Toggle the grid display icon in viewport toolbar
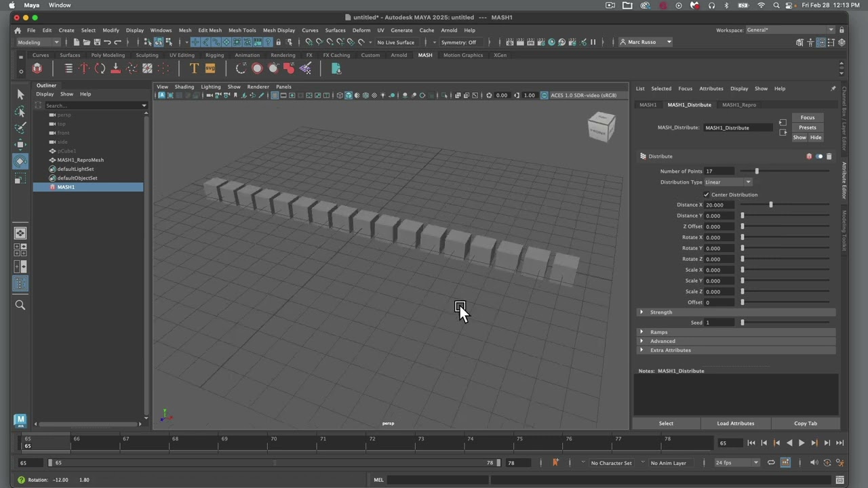Image resolution: width=868 pixels, height=488 pixels. (x=275, y=96)
